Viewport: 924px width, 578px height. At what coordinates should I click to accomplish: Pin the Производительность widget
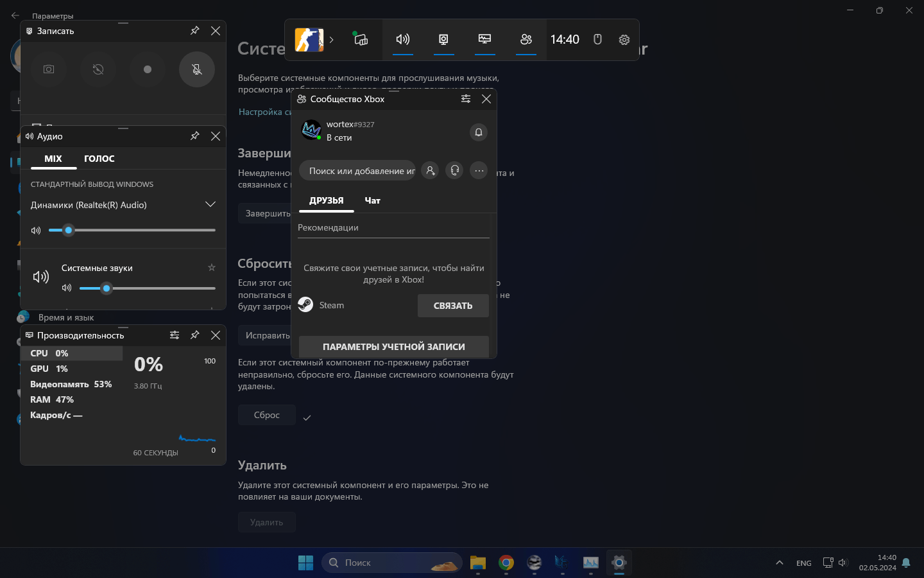point(195,335)
